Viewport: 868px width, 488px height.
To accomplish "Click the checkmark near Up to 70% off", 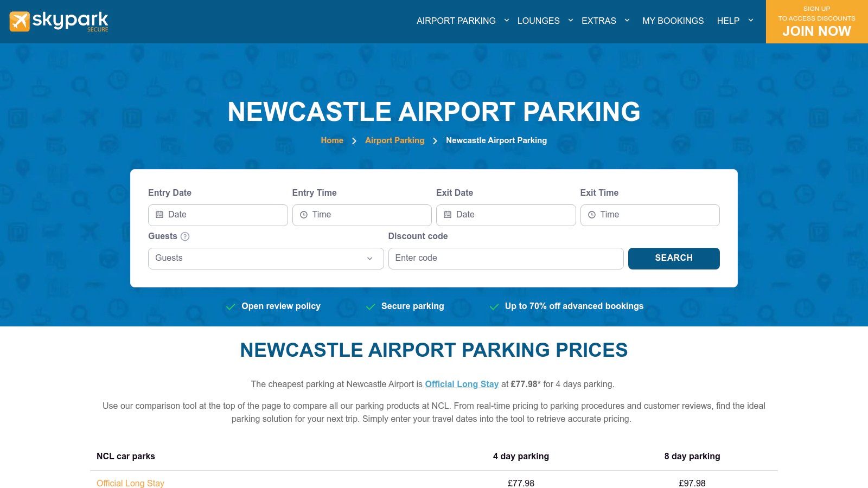I will pyautogui.click(x=494, y=306).
